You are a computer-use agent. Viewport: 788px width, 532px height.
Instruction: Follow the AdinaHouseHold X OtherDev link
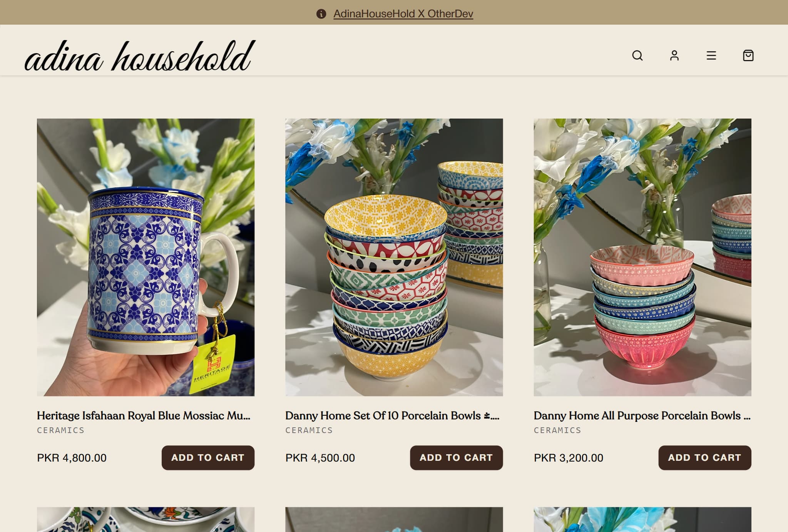coord(403,14)
